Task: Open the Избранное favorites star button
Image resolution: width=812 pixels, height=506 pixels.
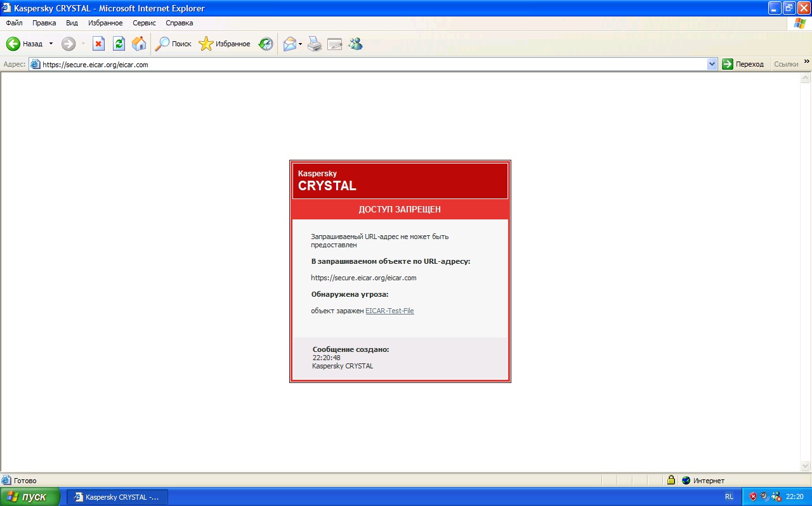Action: pos(225,44)
